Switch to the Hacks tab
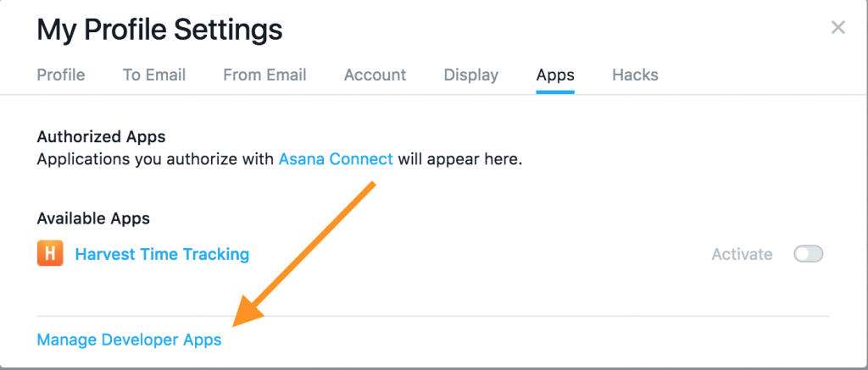Image resolution: width=868 pixels, height=370 pixels. (x=635, y=75)
